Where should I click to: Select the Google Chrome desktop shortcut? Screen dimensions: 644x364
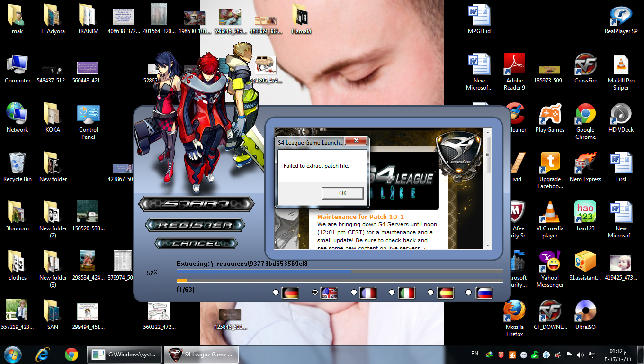(585, 122)
